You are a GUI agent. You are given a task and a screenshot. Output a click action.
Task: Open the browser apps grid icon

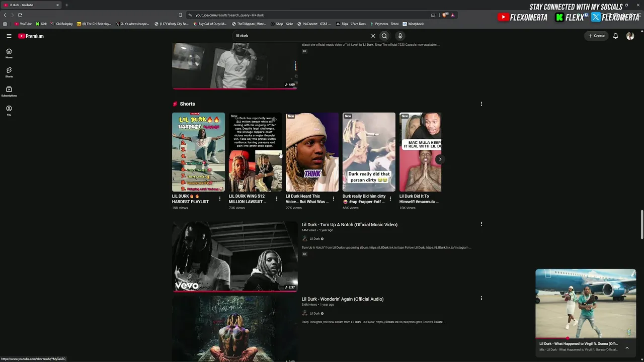point(5,24)
